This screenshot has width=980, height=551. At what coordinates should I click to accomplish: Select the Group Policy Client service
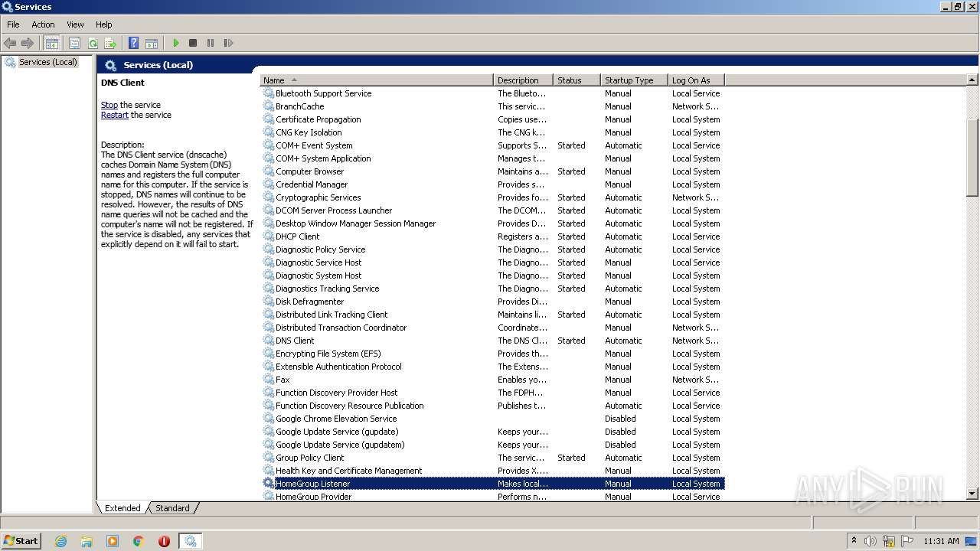click(x=309, y=458)
